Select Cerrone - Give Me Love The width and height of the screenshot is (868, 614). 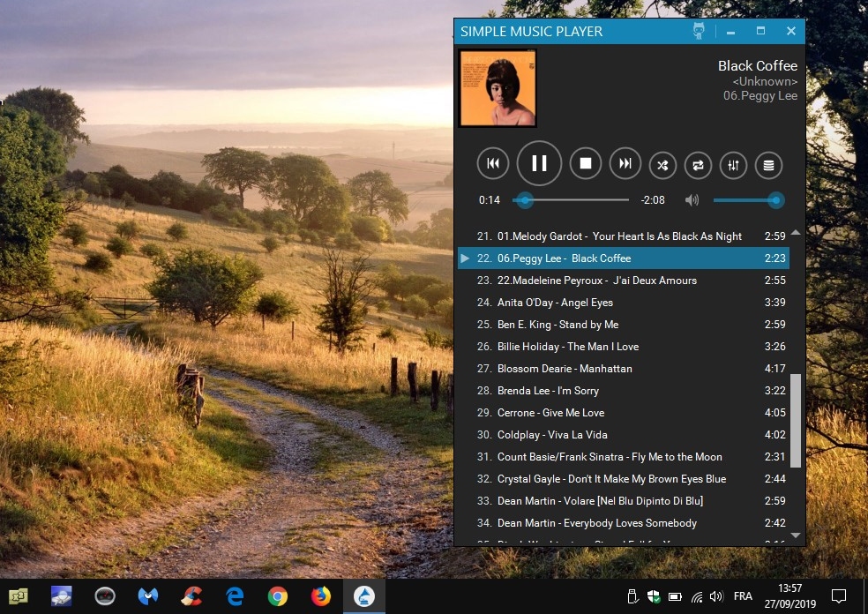tap(624, 413)
